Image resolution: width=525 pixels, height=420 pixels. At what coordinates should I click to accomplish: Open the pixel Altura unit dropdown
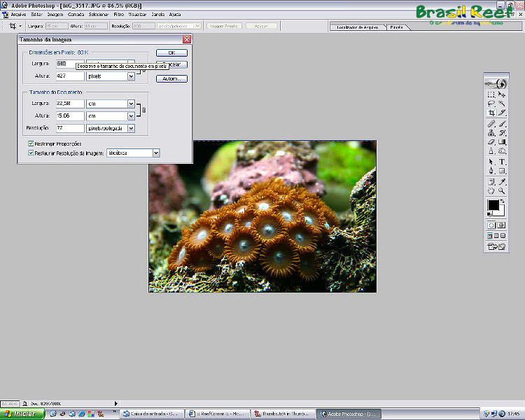[131, 76]
